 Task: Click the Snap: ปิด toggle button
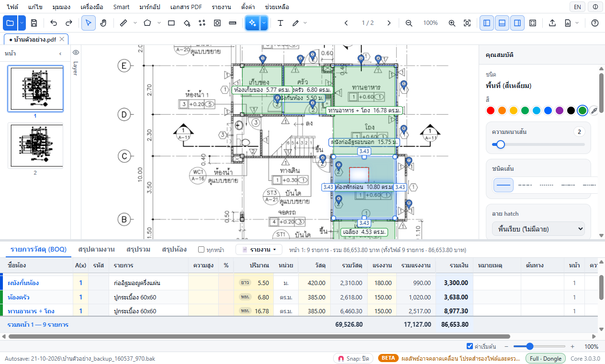point(354,358)
